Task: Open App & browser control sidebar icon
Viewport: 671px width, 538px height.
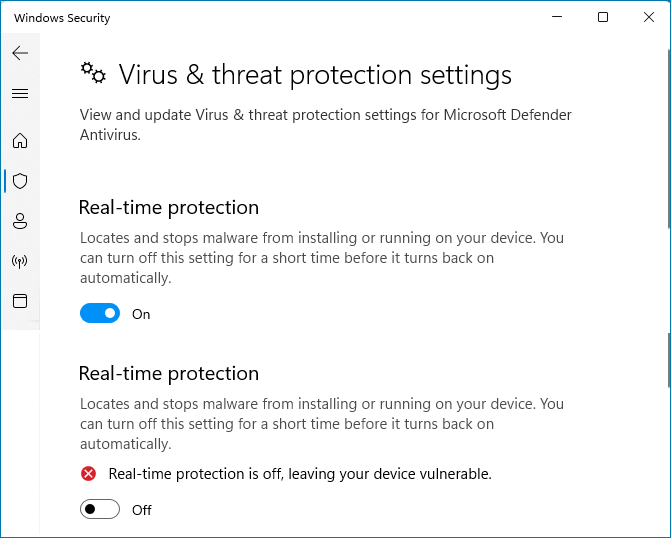Action: pyautogui.click(x=20, y=301)
